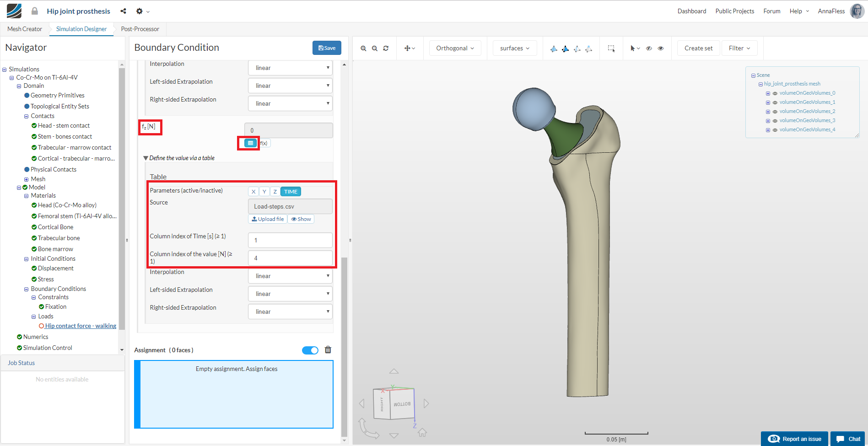Click the Create set button

(698, 48)
